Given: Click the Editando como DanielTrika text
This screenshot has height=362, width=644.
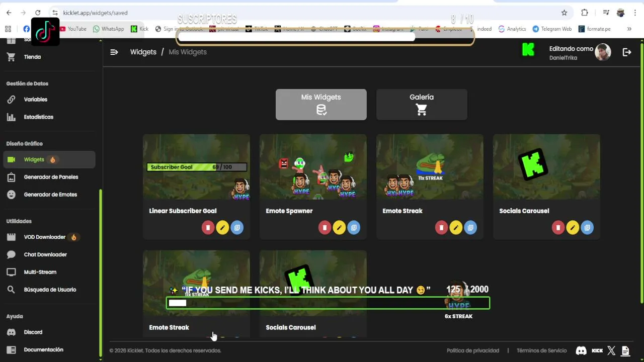Looking at the screenshot, I should [x=571, y=53].
